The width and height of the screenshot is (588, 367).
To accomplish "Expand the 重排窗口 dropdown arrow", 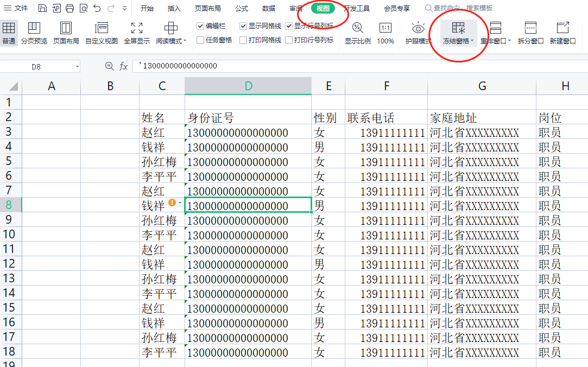I will tap(509, 41).
